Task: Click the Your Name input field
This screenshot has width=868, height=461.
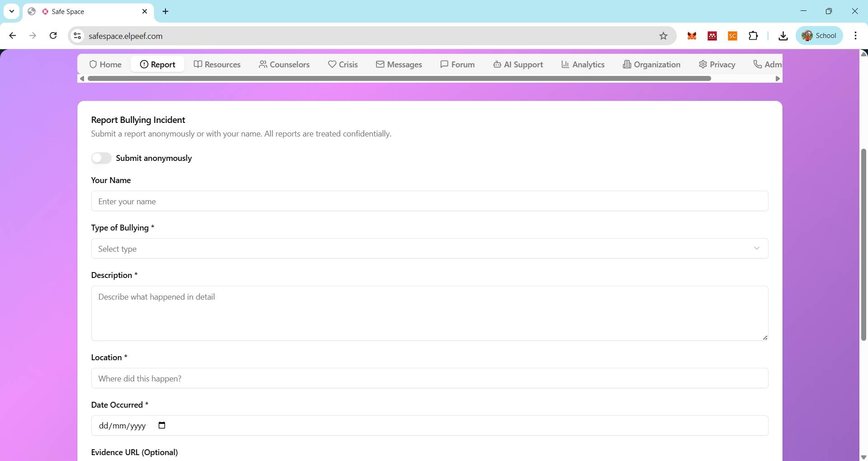Action: click(429, 201)
